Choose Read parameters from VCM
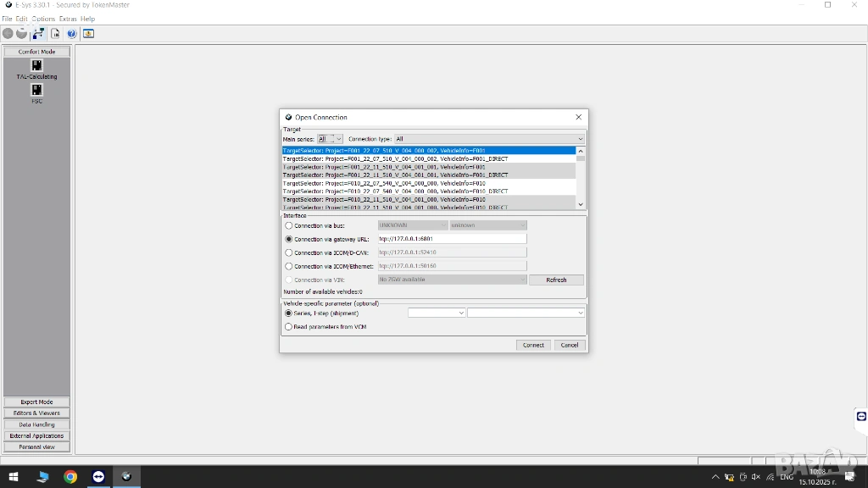 289,326
